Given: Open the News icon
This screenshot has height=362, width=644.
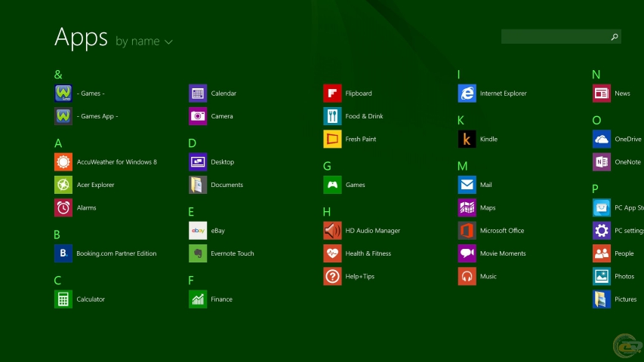Looking at the screenshot, I should tap(602, 94).
